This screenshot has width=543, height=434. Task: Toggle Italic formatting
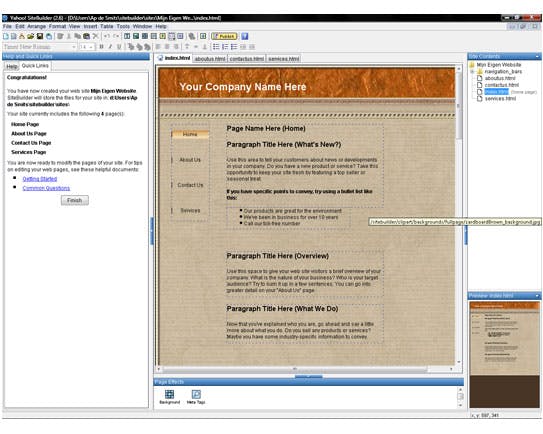[x=110, y=46]
